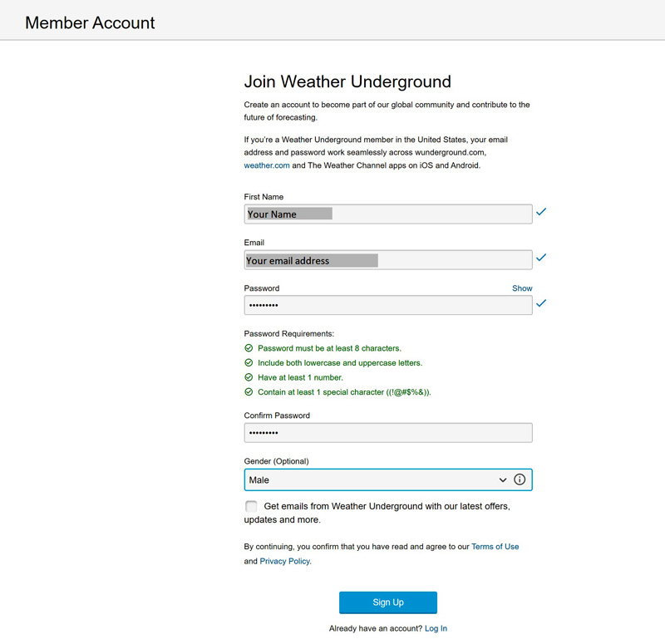
Task: Click the Member Account page title
Action: pyautogui.click(x=90, y=23)
